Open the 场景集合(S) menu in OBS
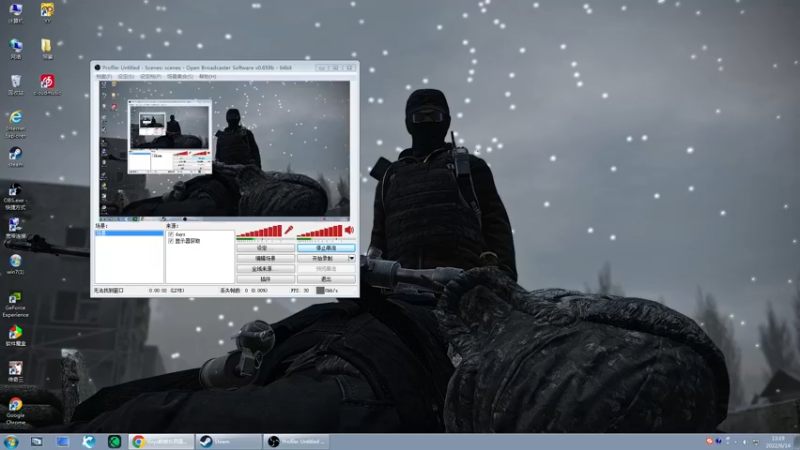 point(180,77)
